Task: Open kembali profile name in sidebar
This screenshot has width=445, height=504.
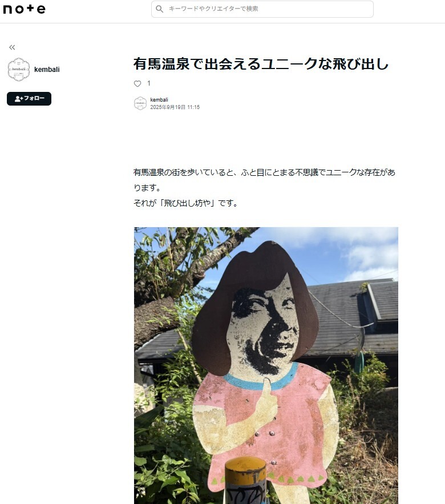Action: pos(47,70)
